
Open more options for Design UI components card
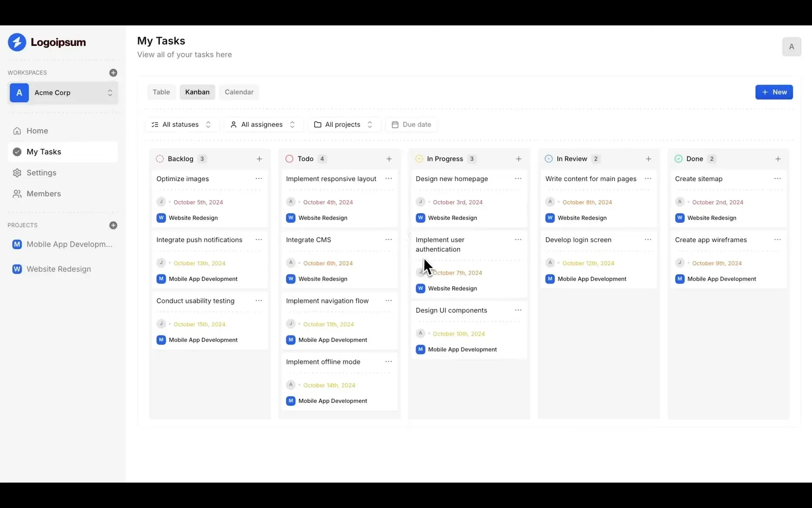[x=518, y=310]
